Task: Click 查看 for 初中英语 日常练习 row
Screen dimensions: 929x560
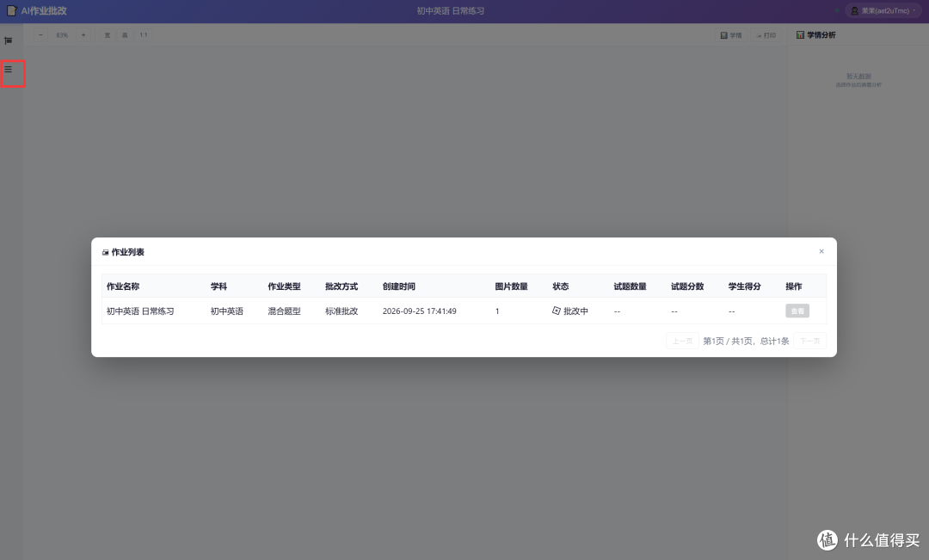Action: 797,311
